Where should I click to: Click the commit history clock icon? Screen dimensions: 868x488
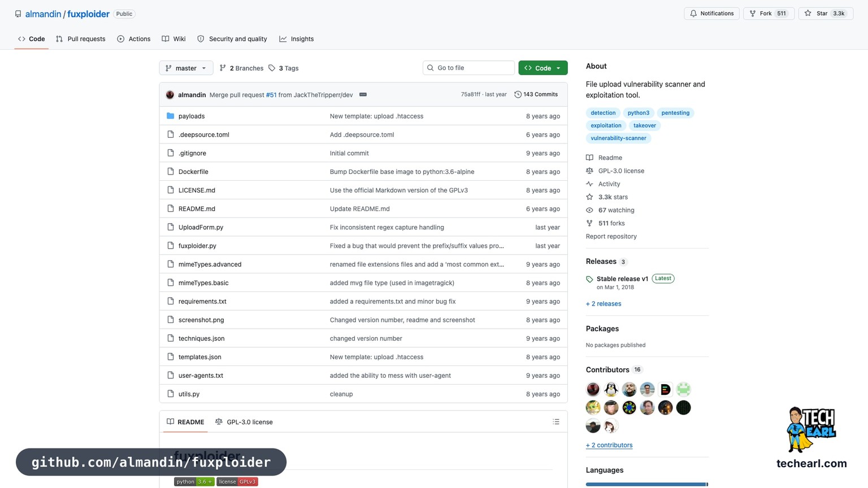(518, 94)
